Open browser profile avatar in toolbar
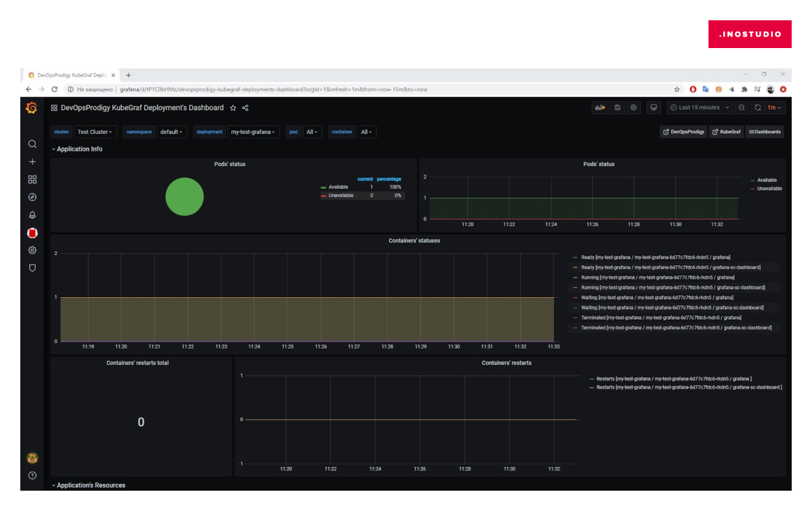 pos(770,89)
